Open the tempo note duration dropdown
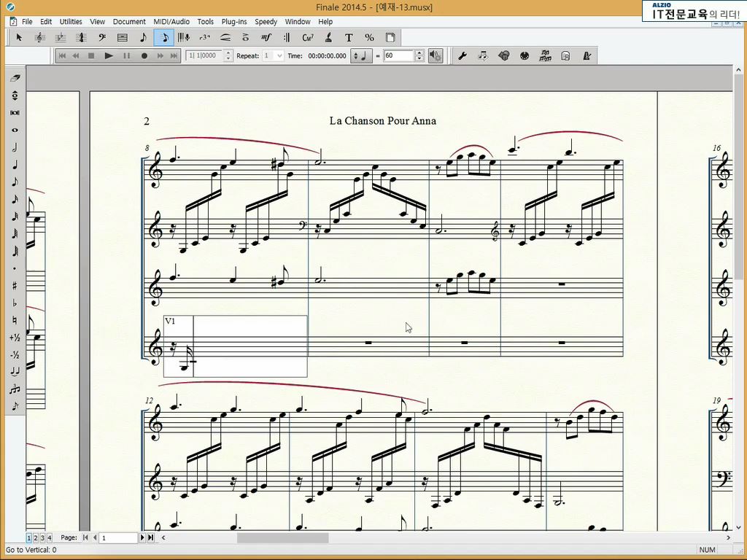 coord(361,55)
